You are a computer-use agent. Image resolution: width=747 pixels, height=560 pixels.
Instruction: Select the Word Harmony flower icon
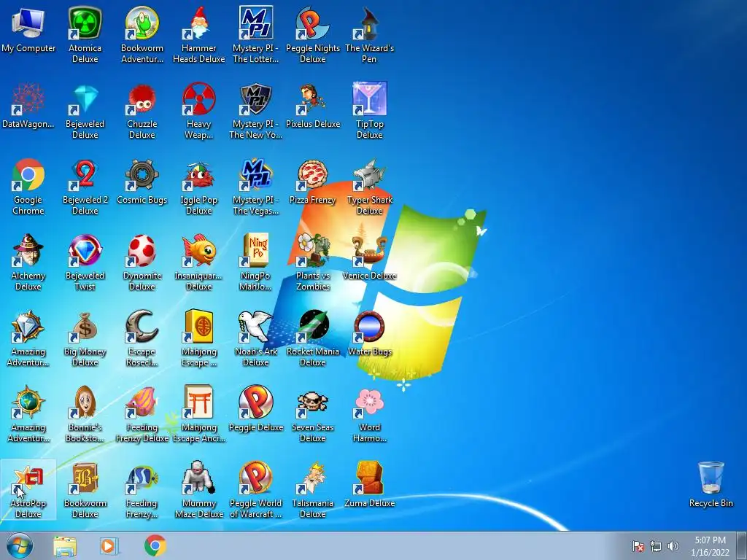tap(369, 402)
